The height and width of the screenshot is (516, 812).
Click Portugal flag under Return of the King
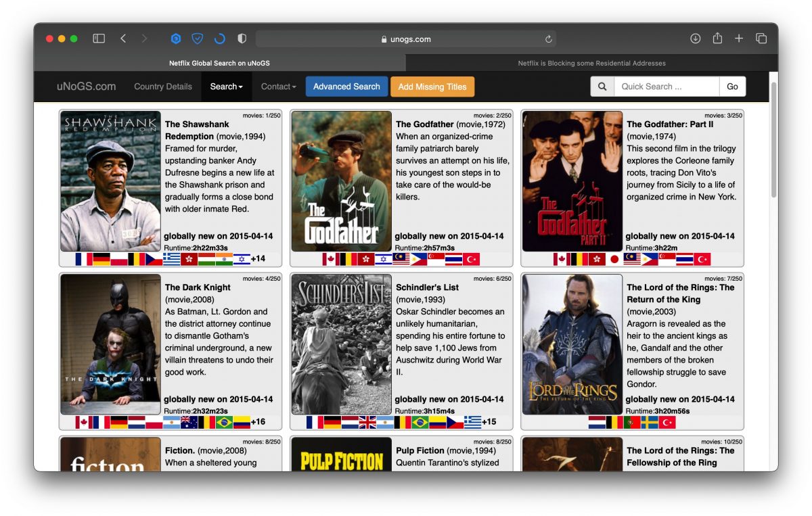[x=632, y=422]
